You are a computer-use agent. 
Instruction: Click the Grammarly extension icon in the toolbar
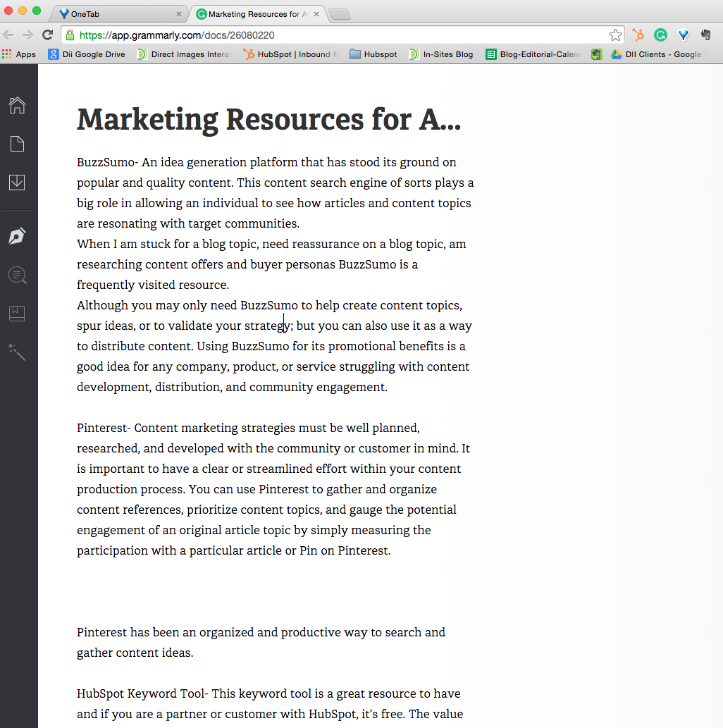click(660, 35)
